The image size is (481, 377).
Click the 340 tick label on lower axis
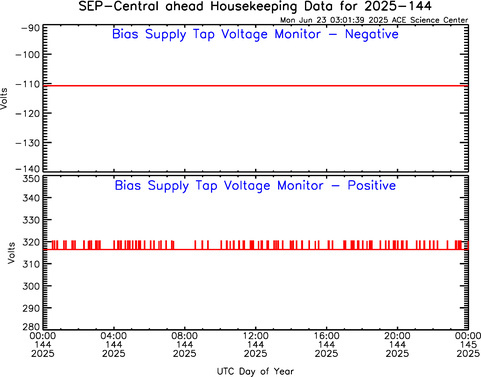coord(31,198)
